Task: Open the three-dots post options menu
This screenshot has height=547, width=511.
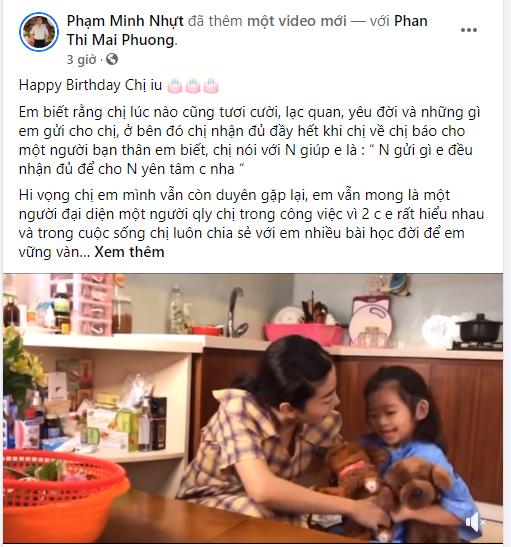Action: click(468, 30)
